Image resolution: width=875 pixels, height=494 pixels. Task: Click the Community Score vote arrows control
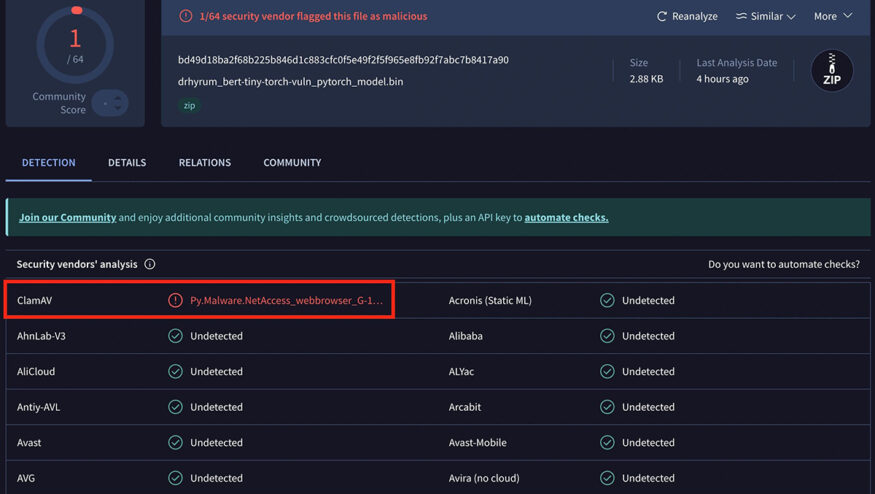click(x=110, y=103)
